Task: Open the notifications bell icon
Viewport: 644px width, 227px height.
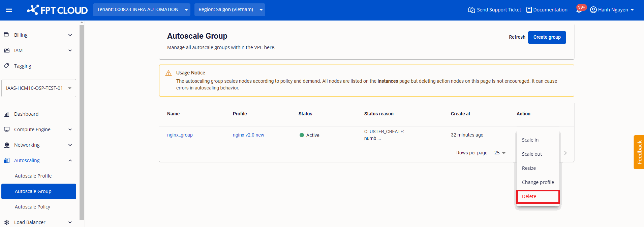Action: point(579,10)
